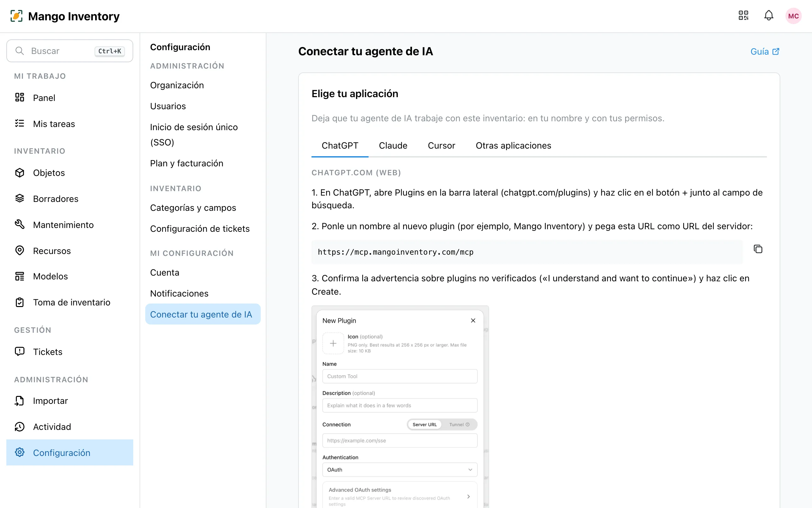Open Inicio de sesión único (SSO)

pos(203,135)
